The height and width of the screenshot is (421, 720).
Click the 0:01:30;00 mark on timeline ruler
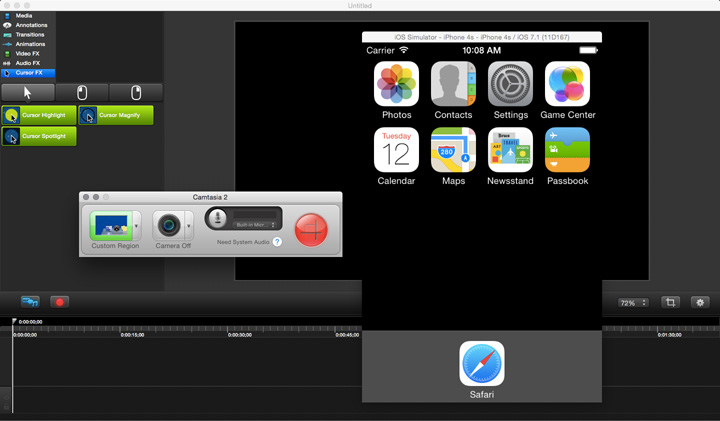[x=669, y=335]
